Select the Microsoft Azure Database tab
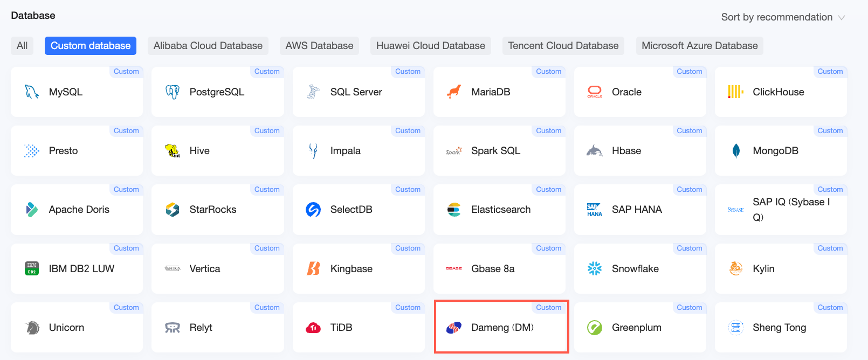 tap(700, 46)
